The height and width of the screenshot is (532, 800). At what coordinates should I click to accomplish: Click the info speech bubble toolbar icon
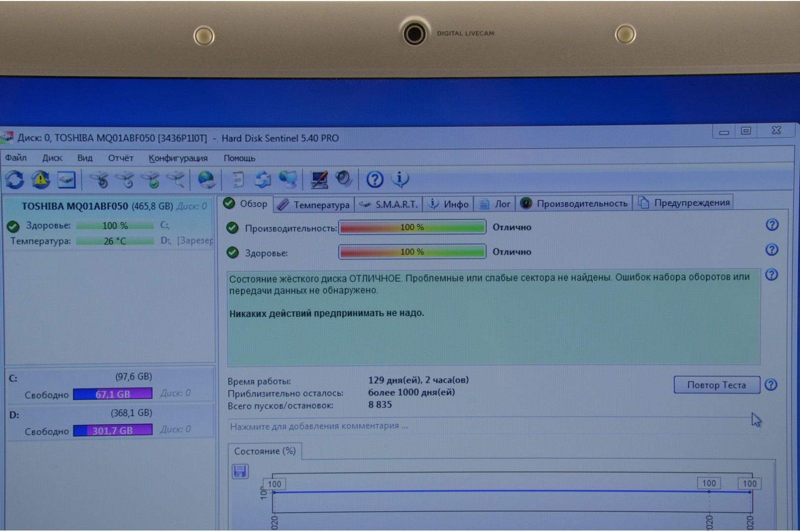tap(400, 179)
